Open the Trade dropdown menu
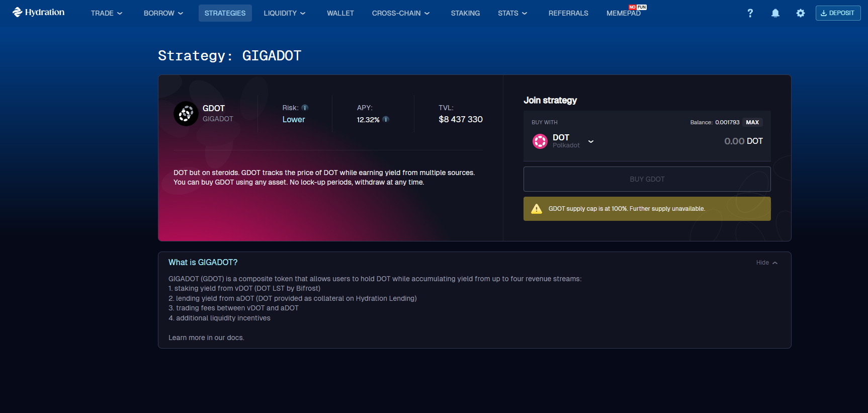 click(107, 13)
